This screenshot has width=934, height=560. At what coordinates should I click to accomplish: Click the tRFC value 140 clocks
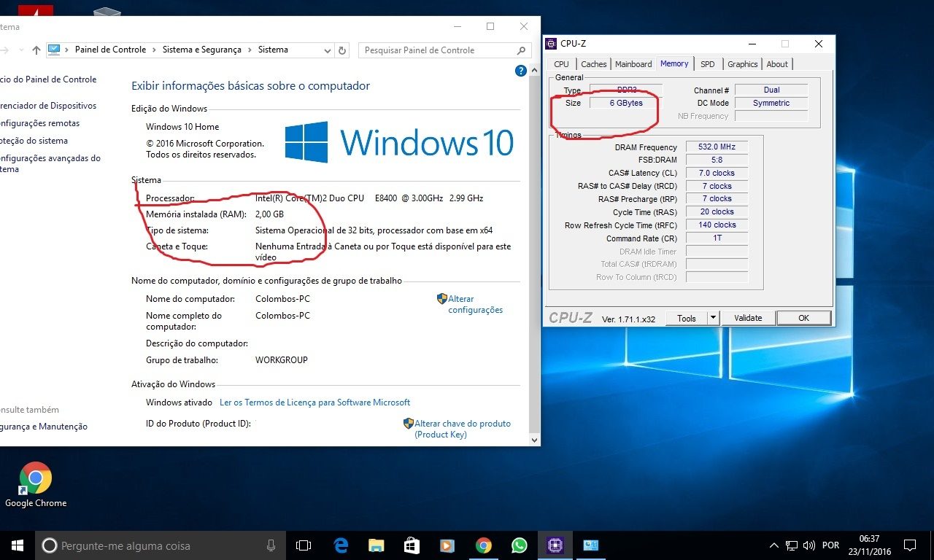717,225
